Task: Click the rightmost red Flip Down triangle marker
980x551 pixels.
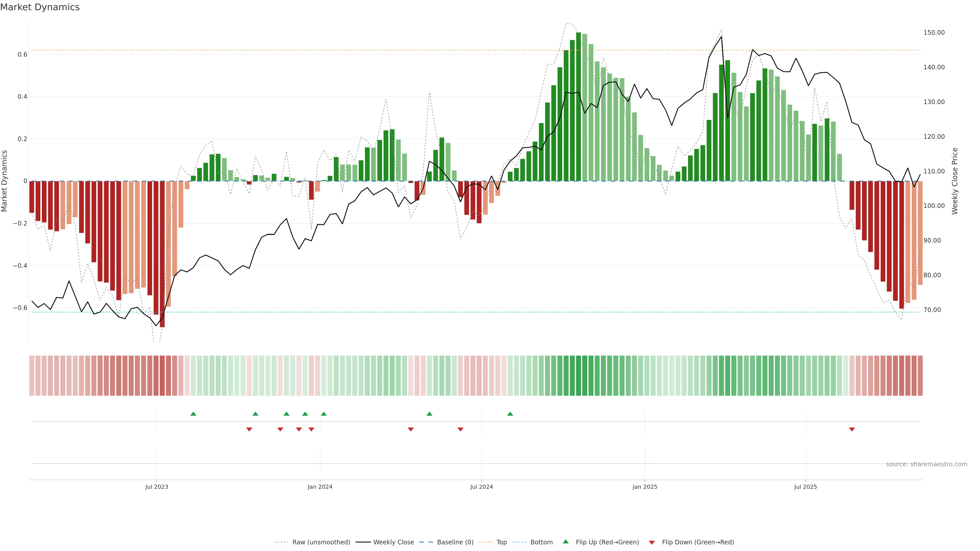Action: pyautogui.click(x=852, y=429)
